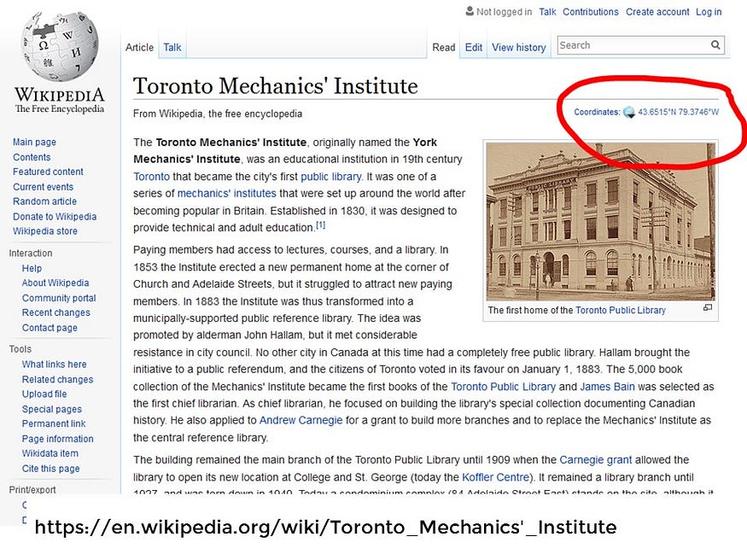
Task: Enlarge image using thumbnail expand icon
Action: click(708, 307)
